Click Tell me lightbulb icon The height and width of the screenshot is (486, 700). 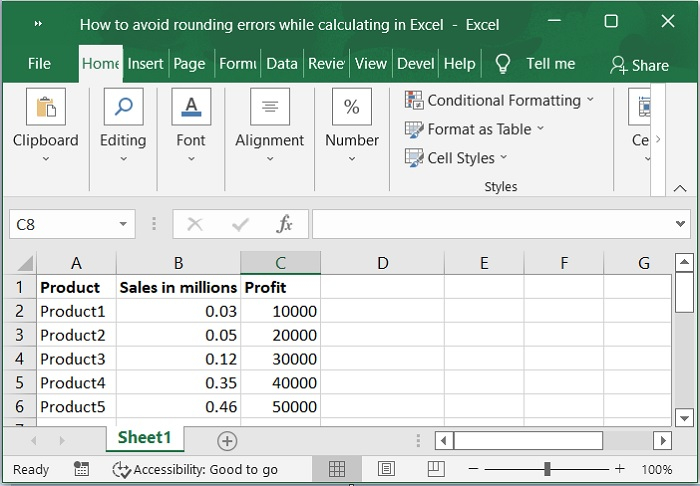click(x=503, y=63)
